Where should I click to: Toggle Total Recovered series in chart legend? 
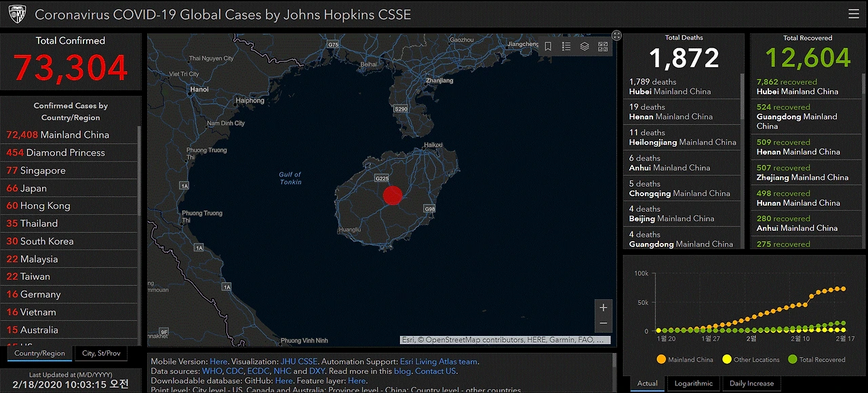click(x=816, y=359)
